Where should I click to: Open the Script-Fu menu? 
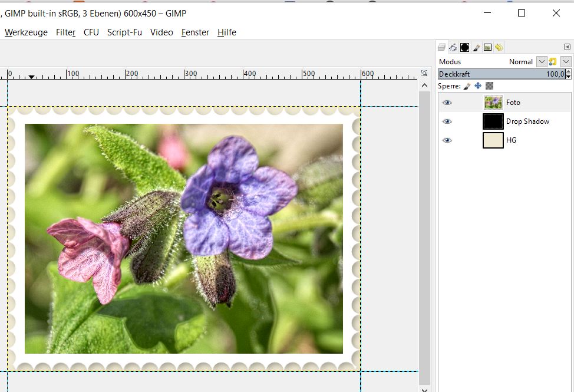(124, 32)
